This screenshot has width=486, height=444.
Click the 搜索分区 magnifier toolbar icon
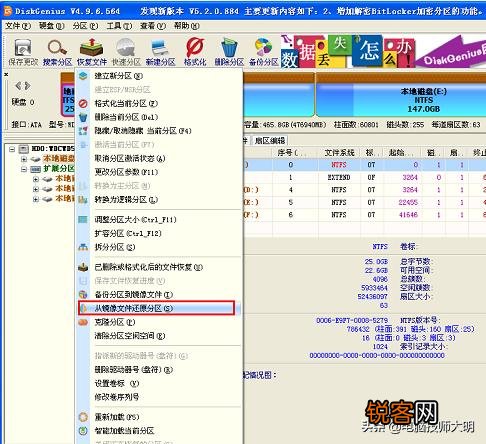pos(57,52)
